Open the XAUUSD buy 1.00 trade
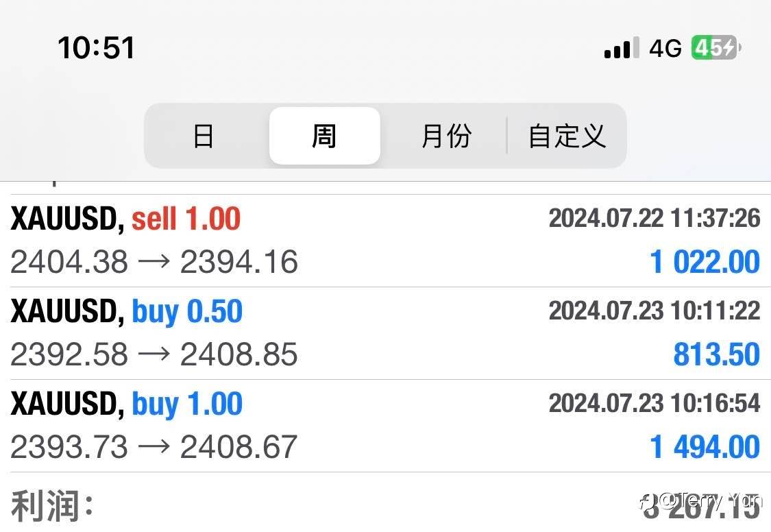Viewport: 771px width, 532px height. coord(127,404)
